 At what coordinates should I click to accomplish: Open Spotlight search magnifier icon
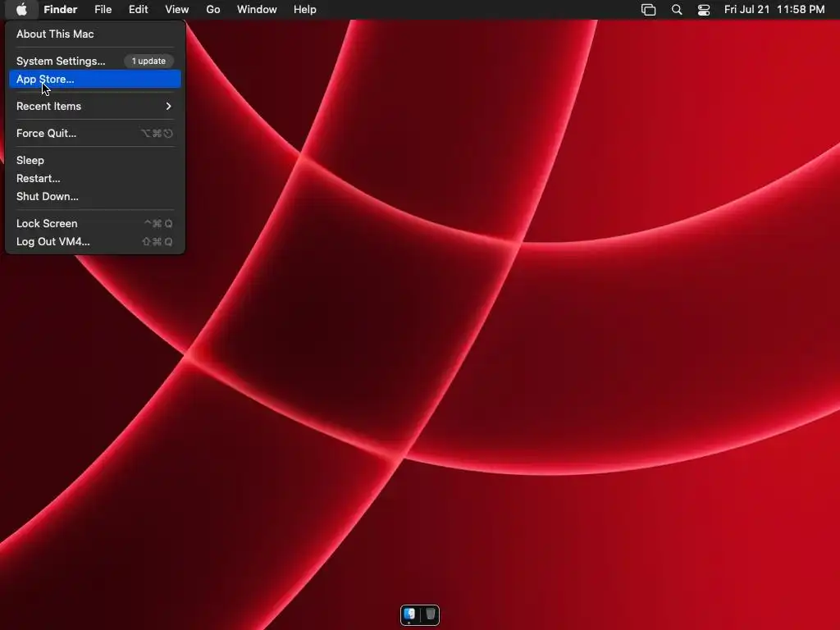pyautogui.click(x=677, y=10)
